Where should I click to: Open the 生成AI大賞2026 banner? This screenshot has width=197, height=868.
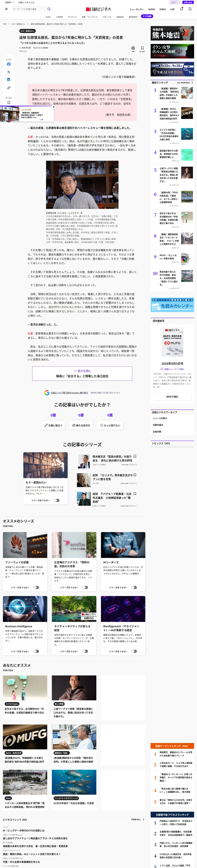pyautogui.click(x=172, y=69)
